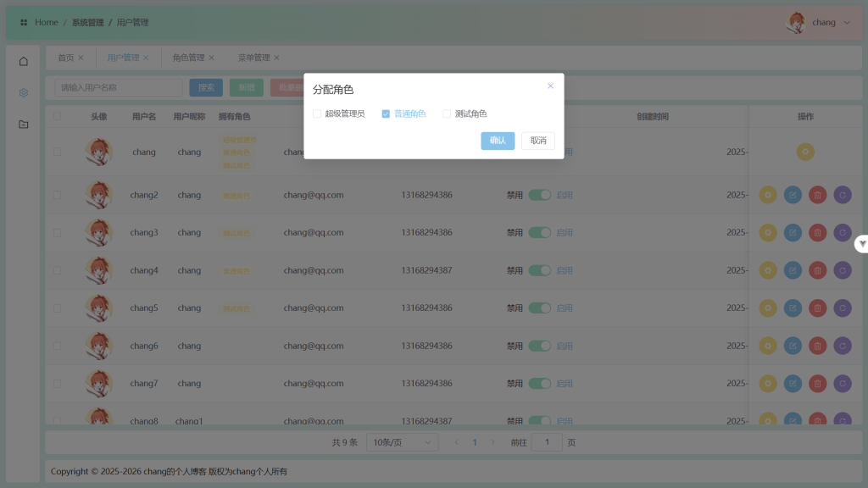Click blue edit icon for chang3
The image size is (868, 488).
(793, 232)
